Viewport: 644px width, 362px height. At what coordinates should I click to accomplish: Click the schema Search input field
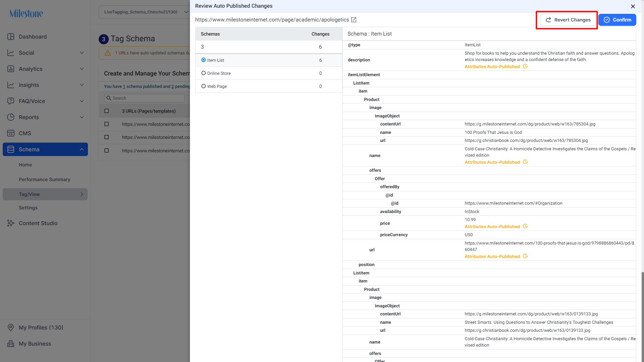click(x=145, y=98)
